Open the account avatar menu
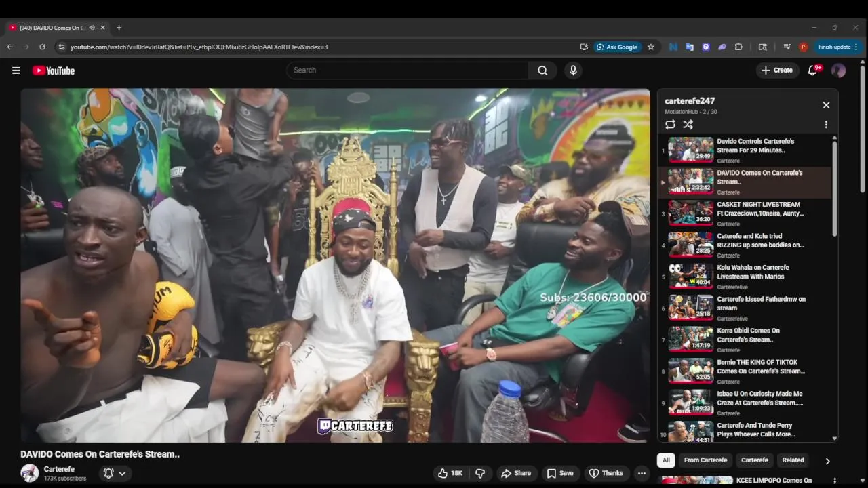The height and width of the screenshot is (488, 868). [838, 70]
